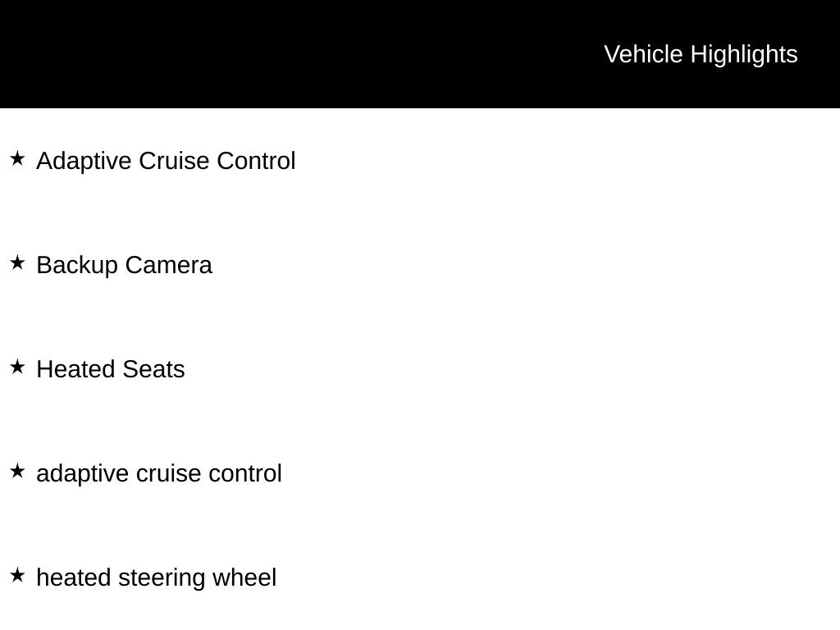This screenshot has width=840, height=630.
Task: Click the Backup Camera bullet text
Action: pyautogui.click(x=124, y=265)
